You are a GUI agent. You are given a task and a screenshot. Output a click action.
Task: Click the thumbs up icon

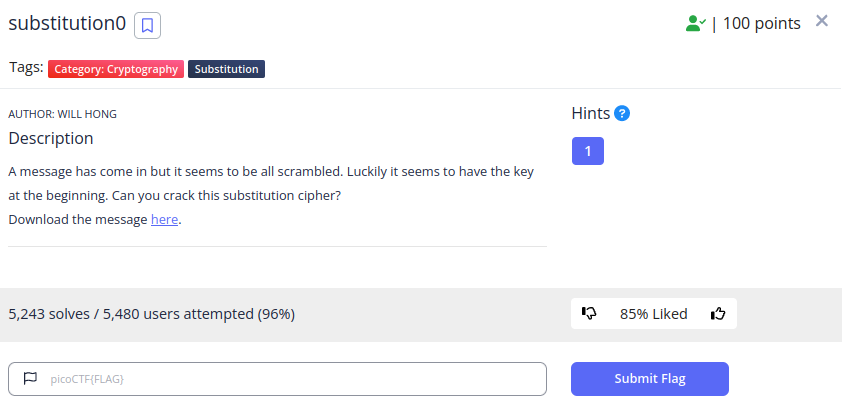(x=718, y=313)
